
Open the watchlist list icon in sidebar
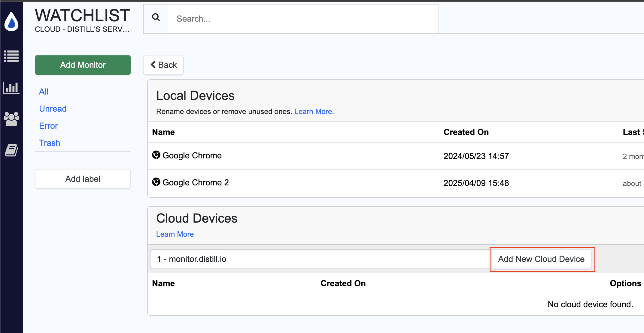12,56
